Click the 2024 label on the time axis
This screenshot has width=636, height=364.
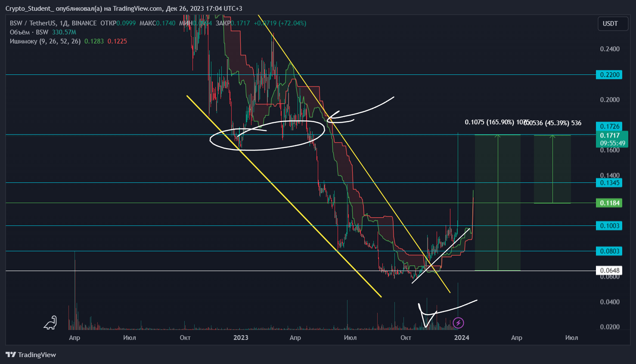pos(461,338)
